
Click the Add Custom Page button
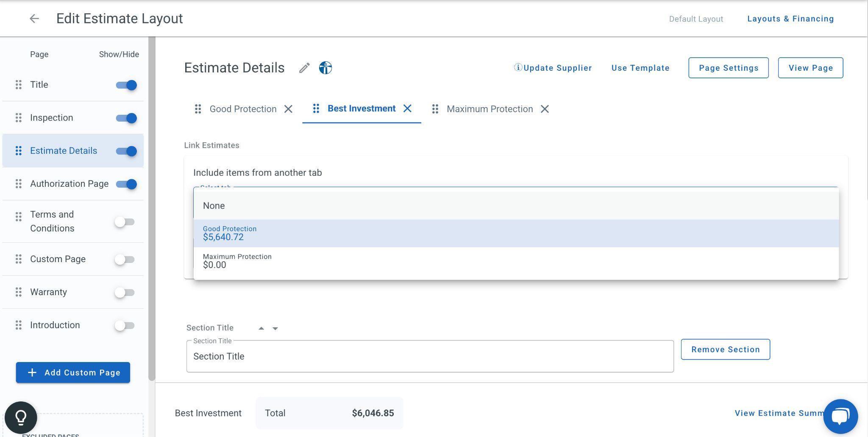coord(73,373)
